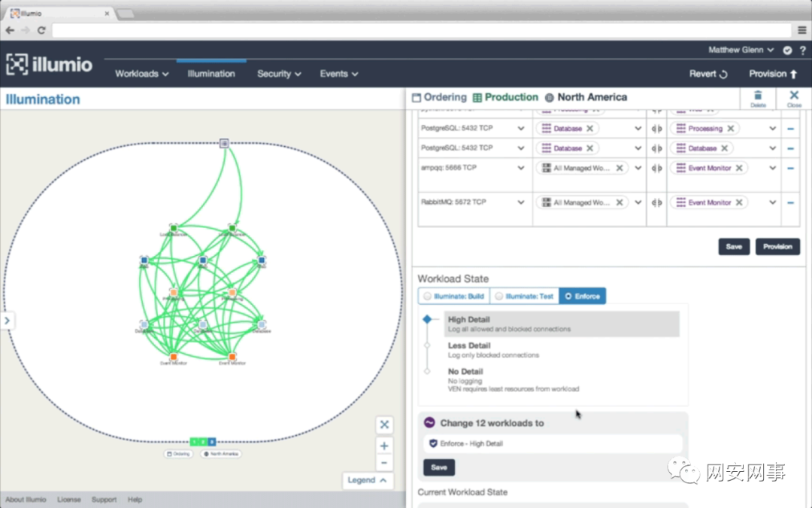Open the Workloads menu

pyautogui.click(x=141, y=74)
